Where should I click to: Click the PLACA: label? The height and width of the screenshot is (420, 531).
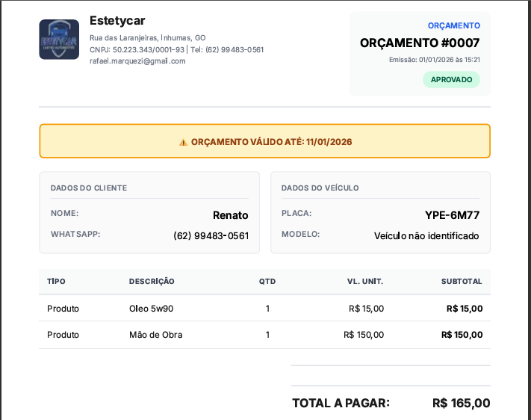pyautogui.click(x=296, y=213)
